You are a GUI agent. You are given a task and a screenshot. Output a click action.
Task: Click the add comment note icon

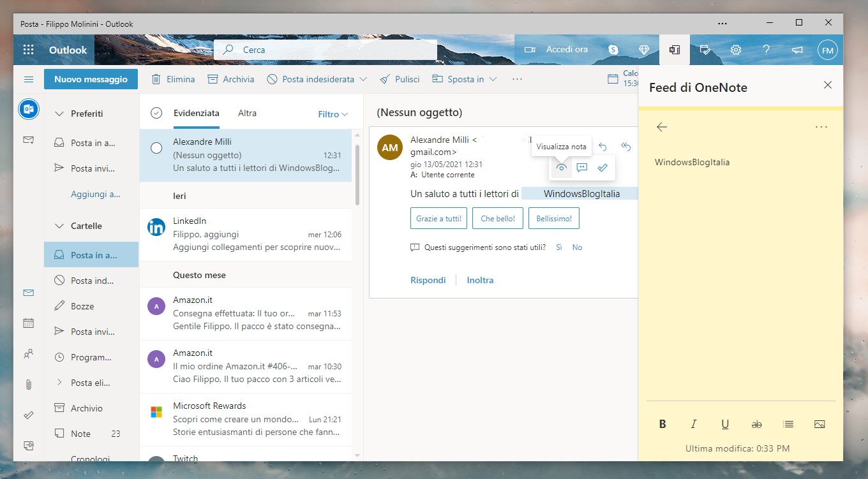581,168
